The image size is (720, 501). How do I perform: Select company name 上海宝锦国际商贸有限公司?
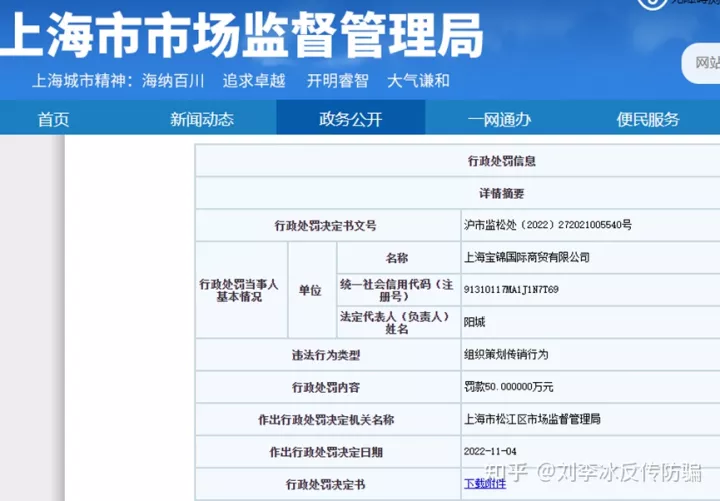527,257
